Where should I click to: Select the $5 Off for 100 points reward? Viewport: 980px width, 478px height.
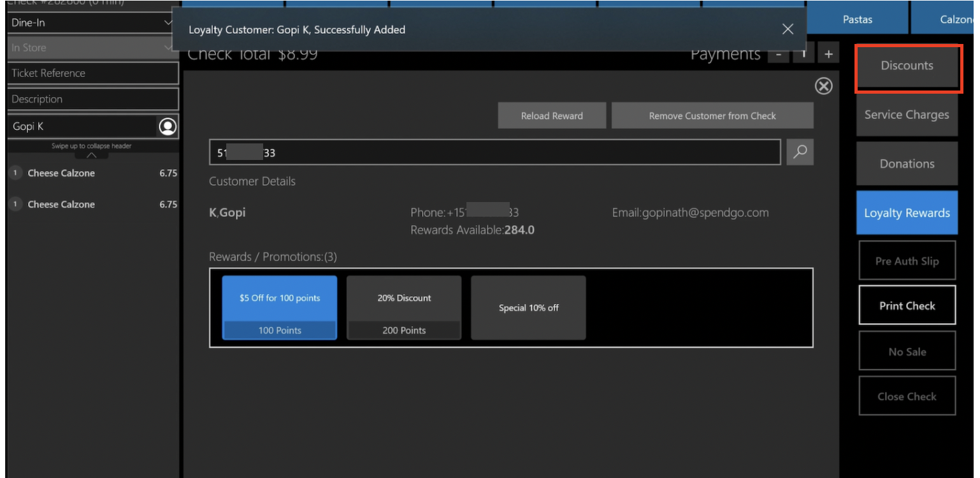[279, 307]
